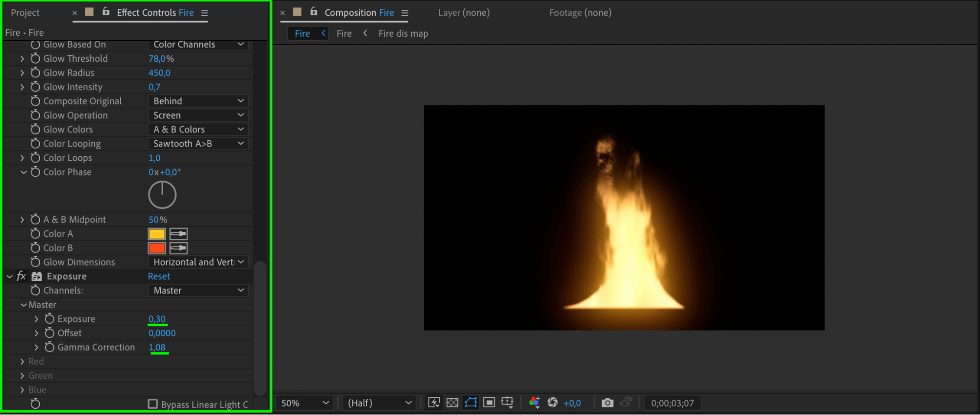980x415 pixels.
Task: Take a snapshot with camera icon
Action: point(607,403)
